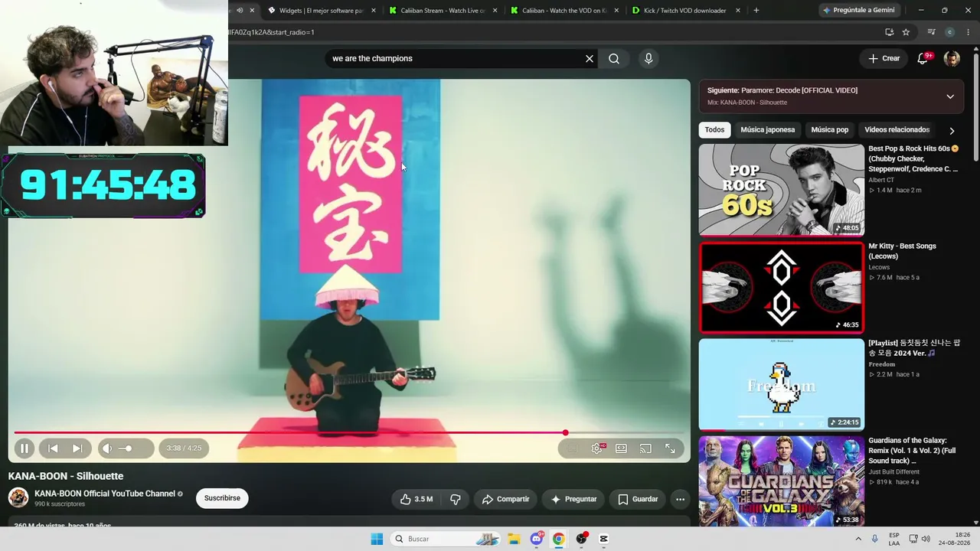Select the Música pop chip

click(830, 130)
